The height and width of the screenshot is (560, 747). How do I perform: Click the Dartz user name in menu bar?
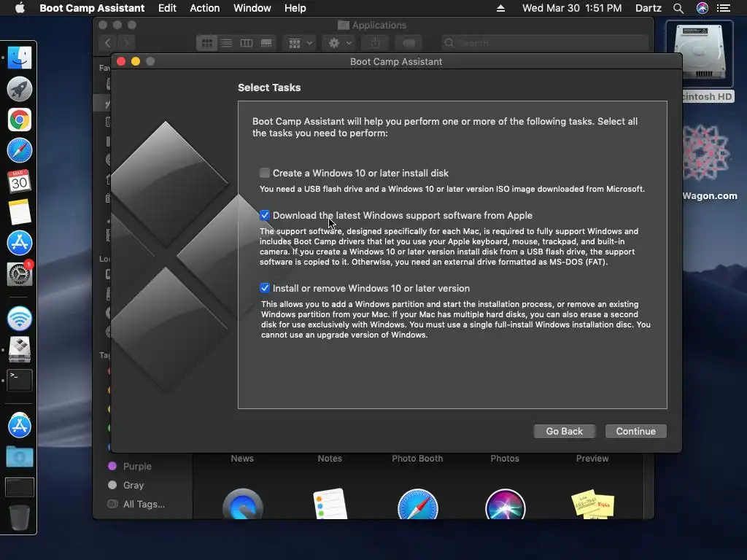click(x=649, y=8)
